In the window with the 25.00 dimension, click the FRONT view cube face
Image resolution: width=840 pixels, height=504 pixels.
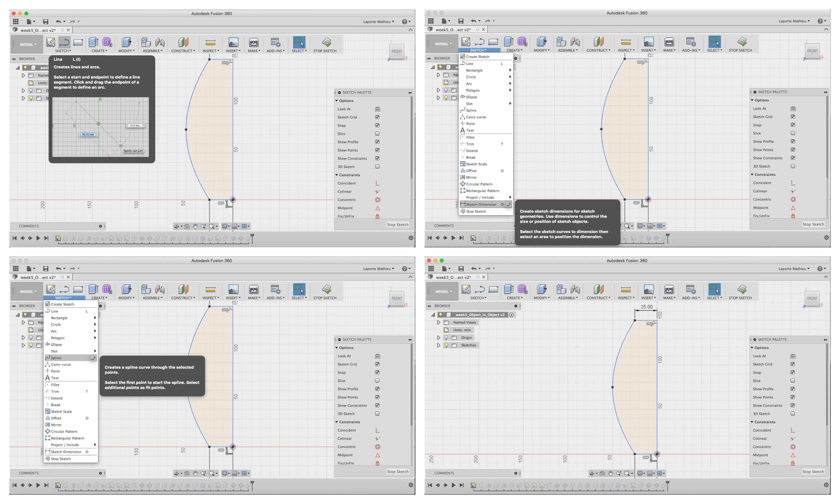812,298
